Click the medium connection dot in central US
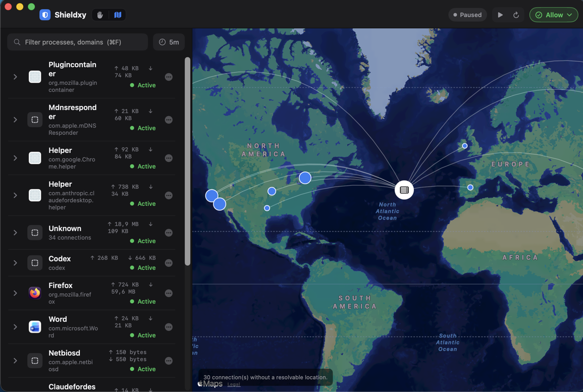 [272, 191]
